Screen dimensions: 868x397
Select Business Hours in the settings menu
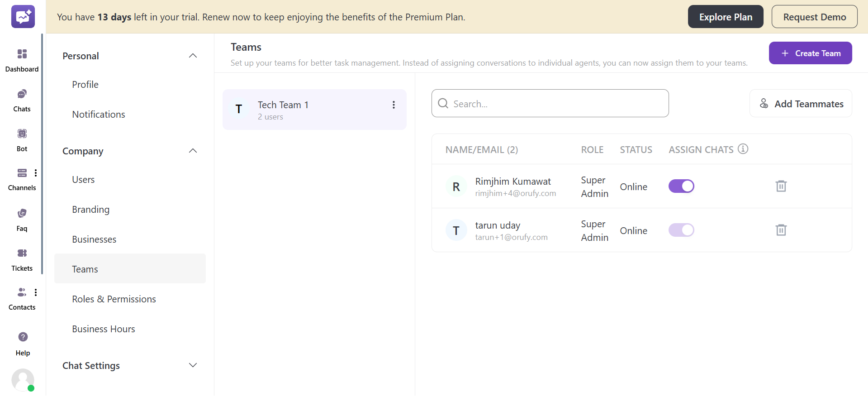104,329
